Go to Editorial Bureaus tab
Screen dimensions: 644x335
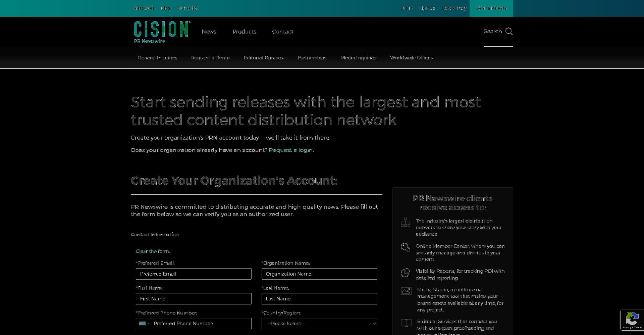264,58
